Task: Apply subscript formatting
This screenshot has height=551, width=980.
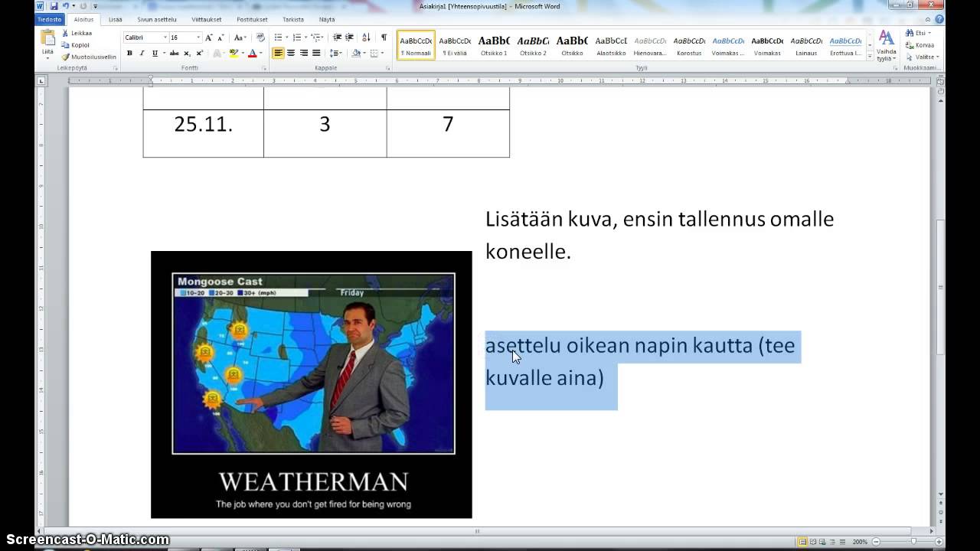Action: pos(188,54)
